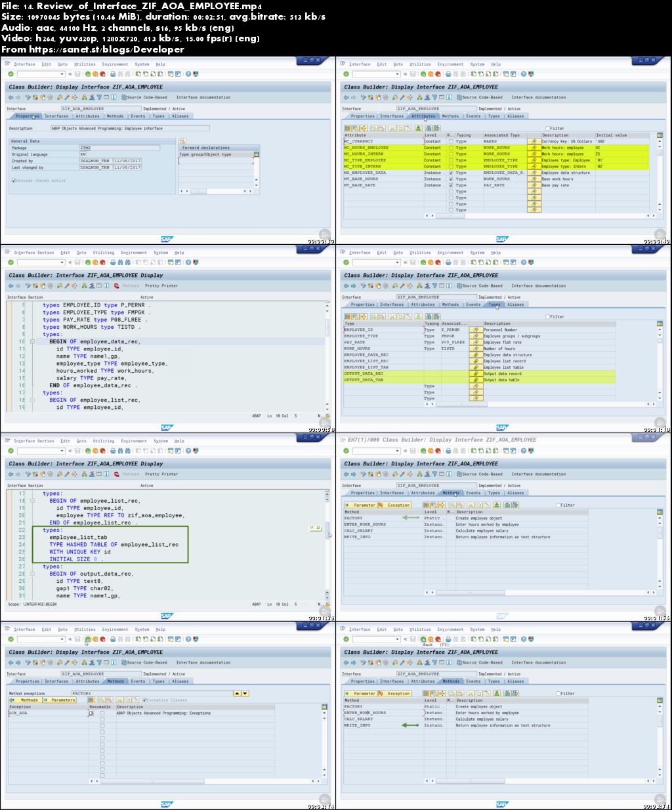
Task: Click the Find binoculars icon above the Attribute table
Action: coord(428,128)
